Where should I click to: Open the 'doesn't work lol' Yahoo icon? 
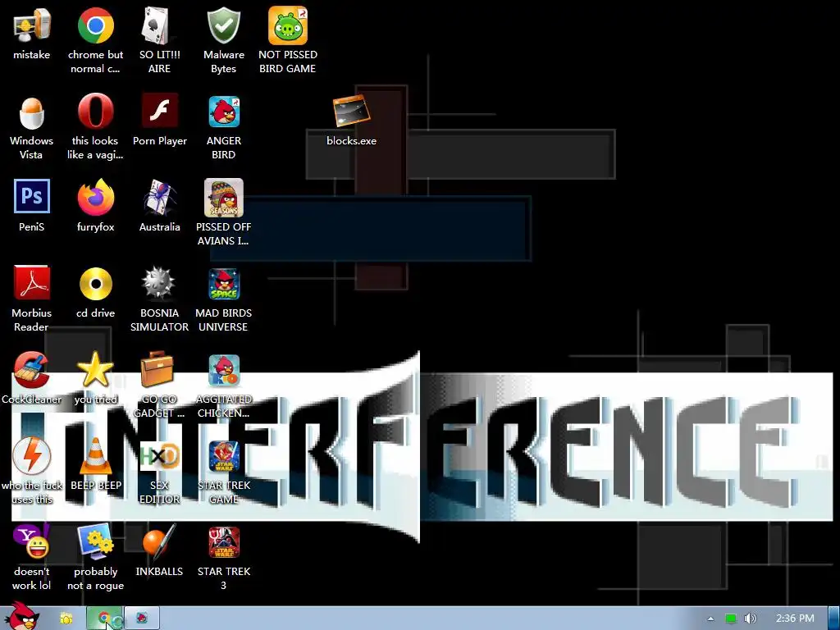click(32, 541)
